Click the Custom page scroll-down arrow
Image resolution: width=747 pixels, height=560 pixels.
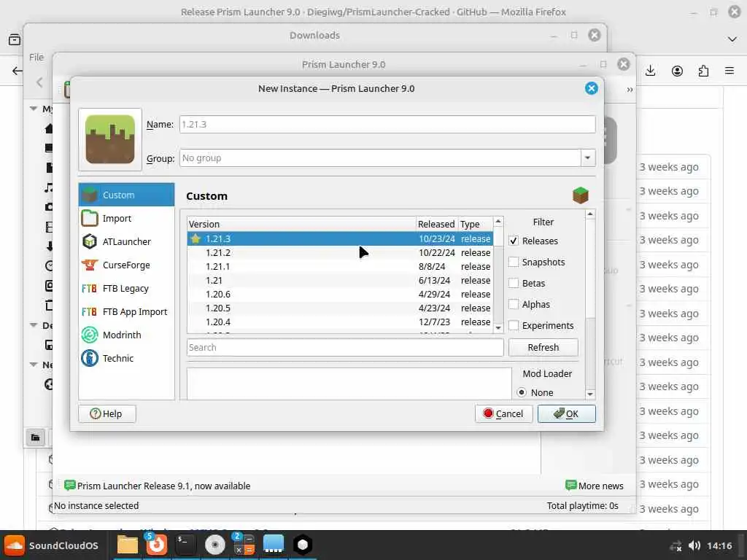click(590, 394)
